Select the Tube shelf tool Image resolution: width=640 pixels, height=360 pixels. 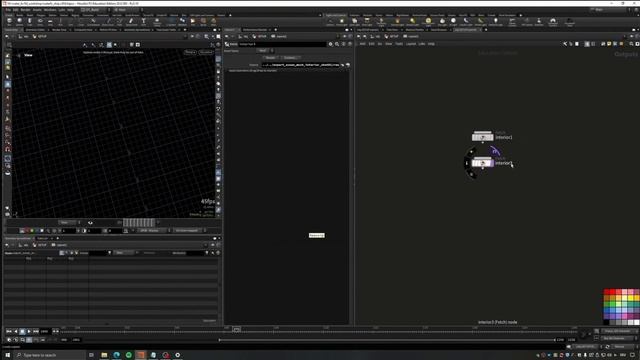29,21
